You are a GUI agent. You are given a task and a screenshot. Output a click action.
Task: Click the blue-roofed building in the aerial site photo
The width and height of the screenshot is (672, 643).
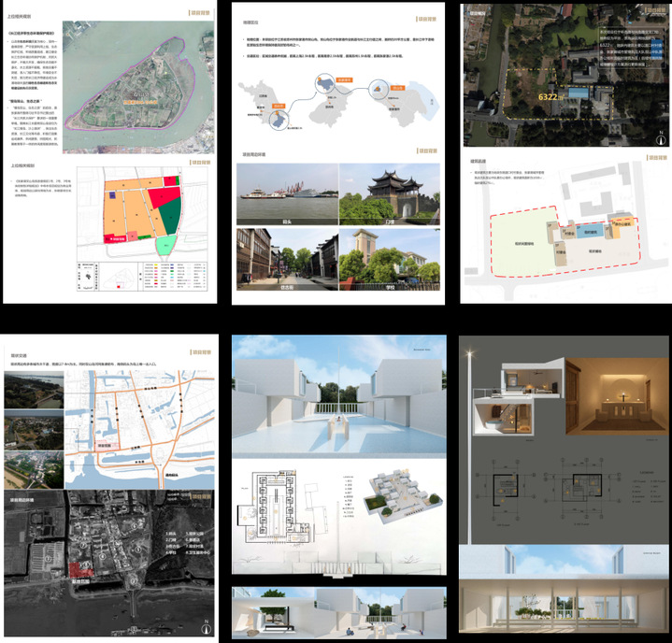(x=580, y=93)
